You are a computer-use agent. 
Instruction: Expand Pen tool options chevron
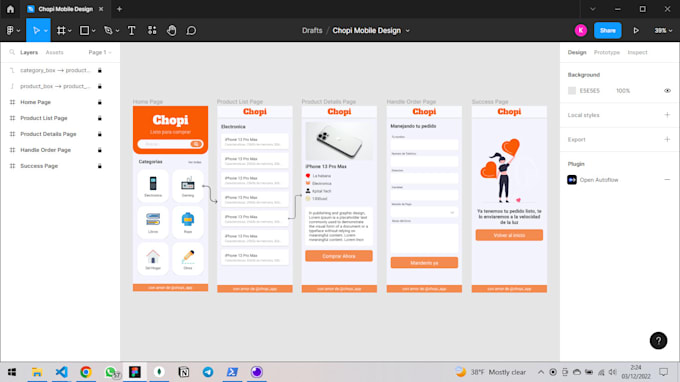tap(117, 31)
